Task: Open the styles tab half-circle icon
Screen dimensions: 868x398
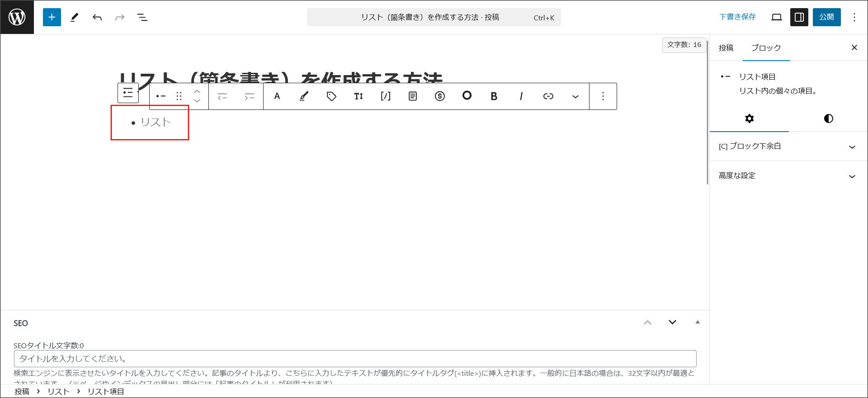Action: (828, 118)
